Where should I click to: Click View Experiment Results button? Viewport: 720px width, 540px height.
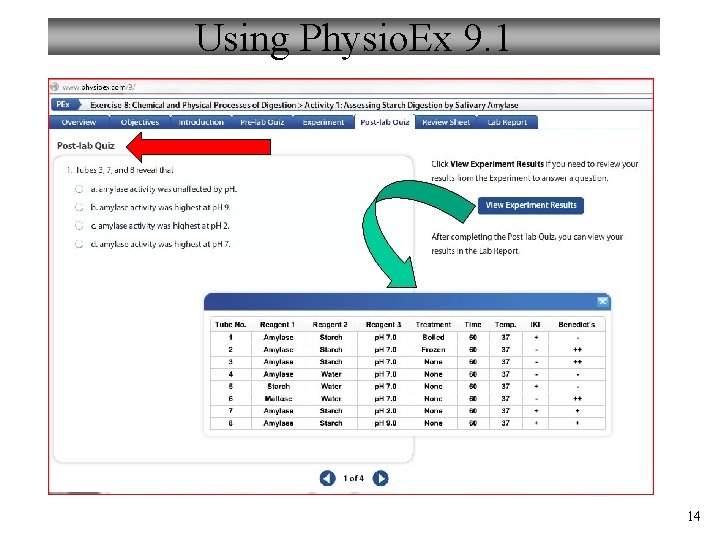tap(531, 205)
